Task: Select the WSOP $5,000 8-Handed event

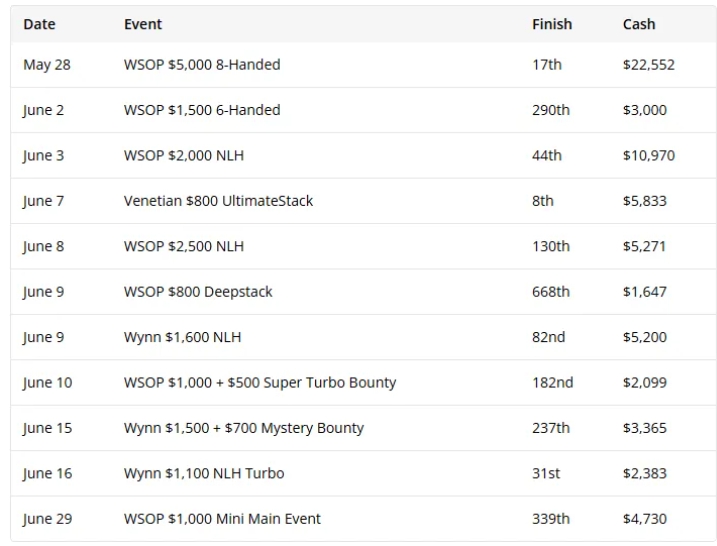Action: 202,65
